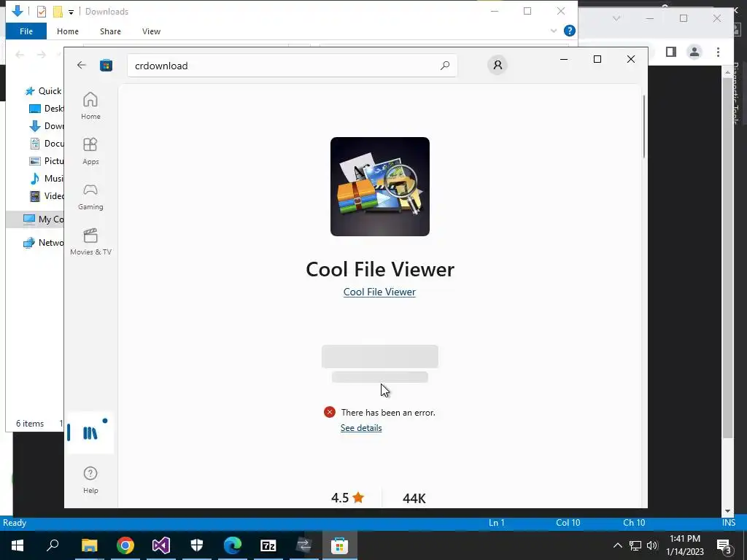Viewport: 747px width, 560px height.
Task: Open Chrome side panel icon
Action: [671, 52]
